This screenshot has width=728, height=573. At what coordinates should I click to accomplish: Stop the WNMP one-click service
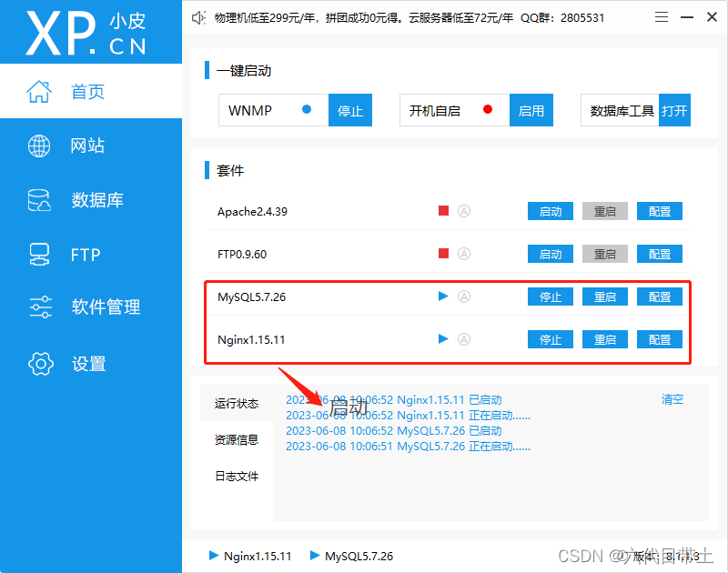(x=350, y=110)
